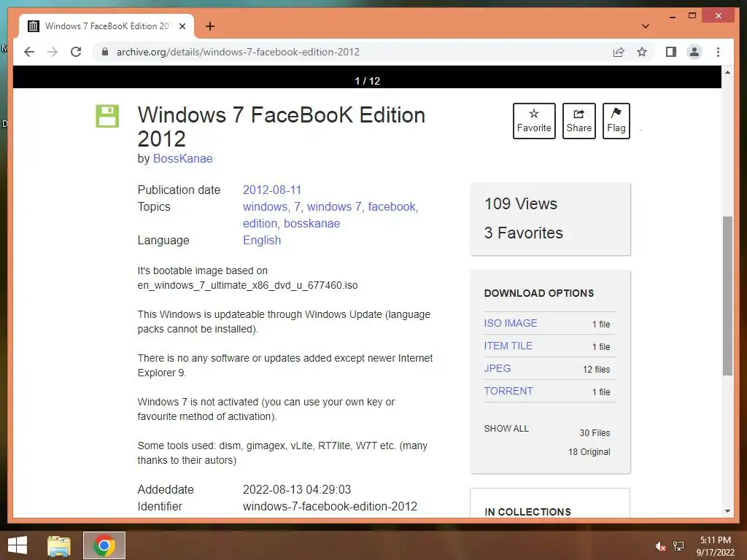The width and height of the screenshot is (747, 560).
Task: Open the Windows Start button
Action: point(18,545)
